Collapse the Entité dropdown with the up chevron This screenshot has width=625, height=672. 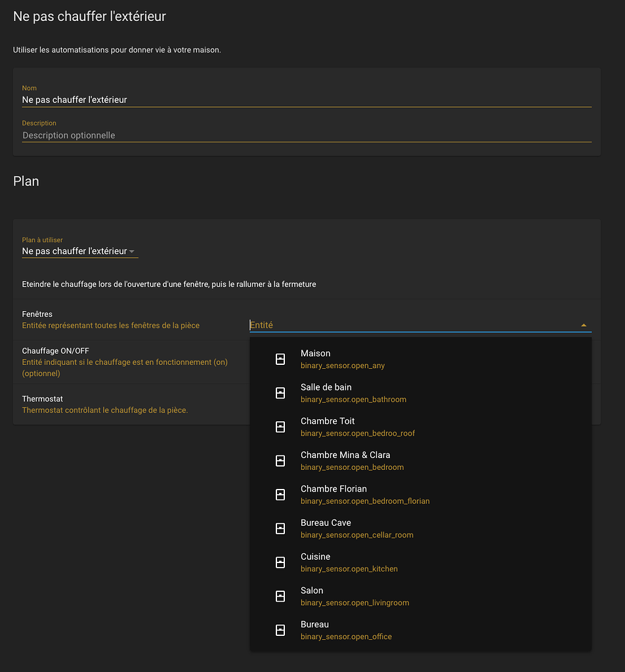point(583,324)
